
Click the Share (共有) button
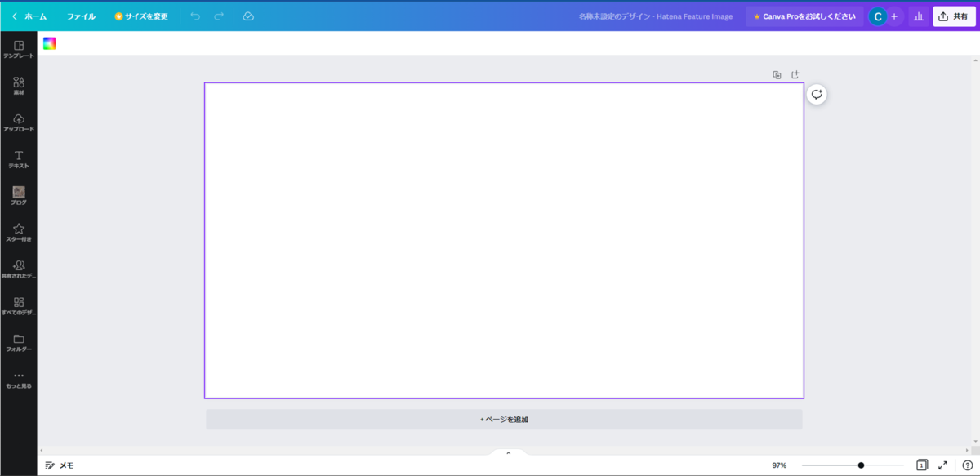[x=955, y=16]
